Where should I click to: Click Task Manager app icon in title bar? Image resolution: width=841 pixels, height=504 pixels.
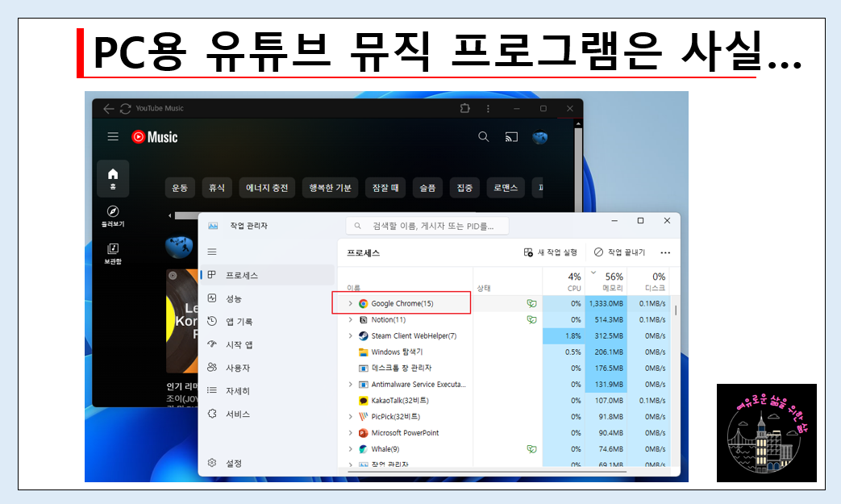pos(213,226)
